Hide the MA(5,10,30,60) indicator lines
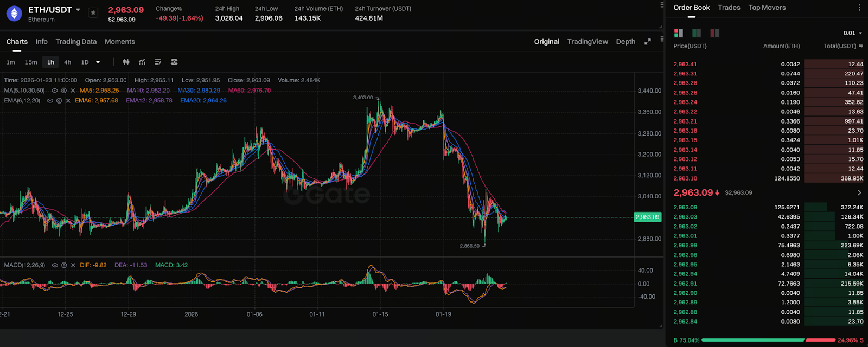 [55, 91]
